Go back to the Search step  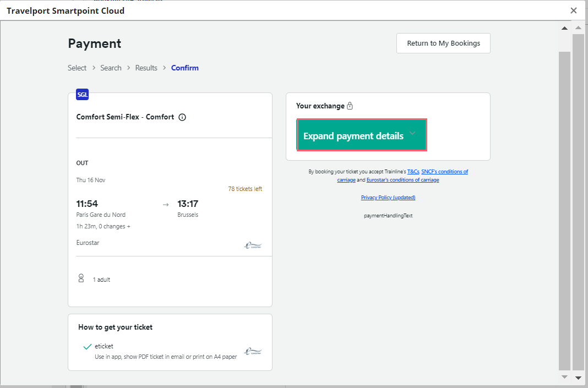(x=111, y=68)
